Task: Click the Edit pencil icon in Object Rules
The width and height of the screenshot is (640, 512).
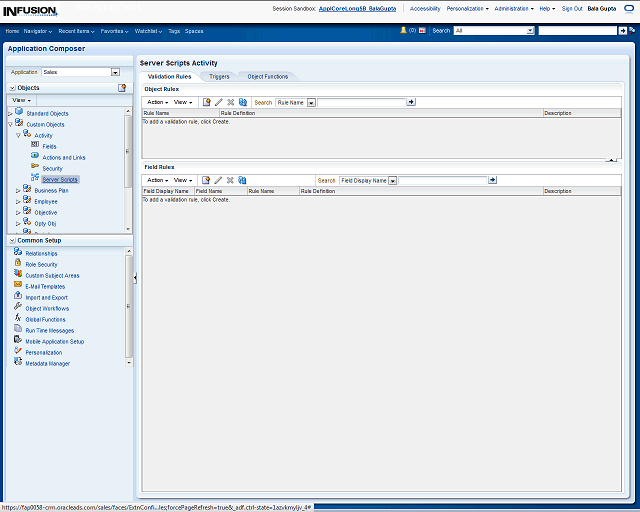Action: click(218, 102)
